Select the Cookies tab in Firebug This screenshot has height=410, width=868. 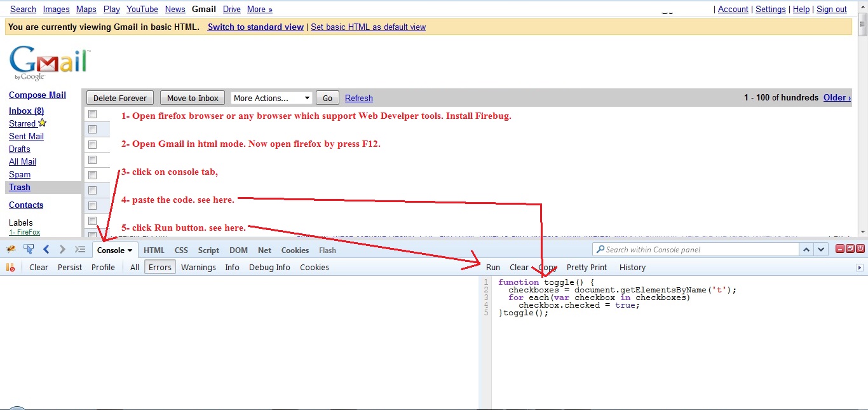(x=295, y=250)
